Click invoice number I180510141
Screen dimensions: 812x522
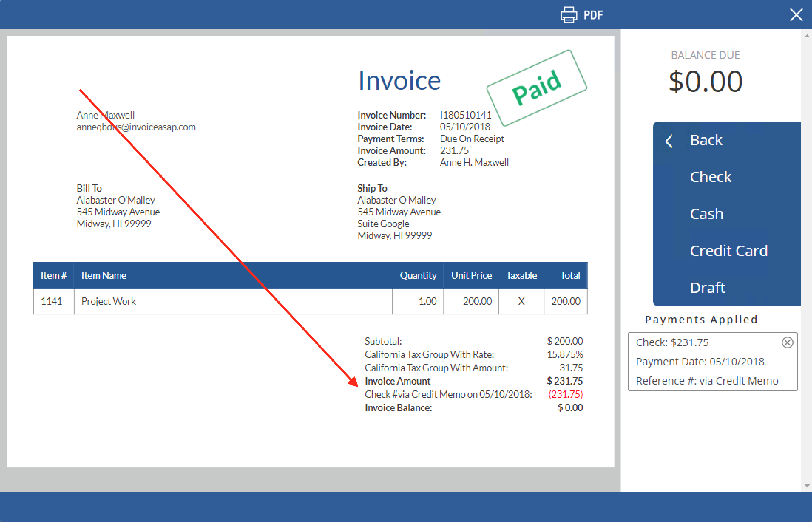466,115
